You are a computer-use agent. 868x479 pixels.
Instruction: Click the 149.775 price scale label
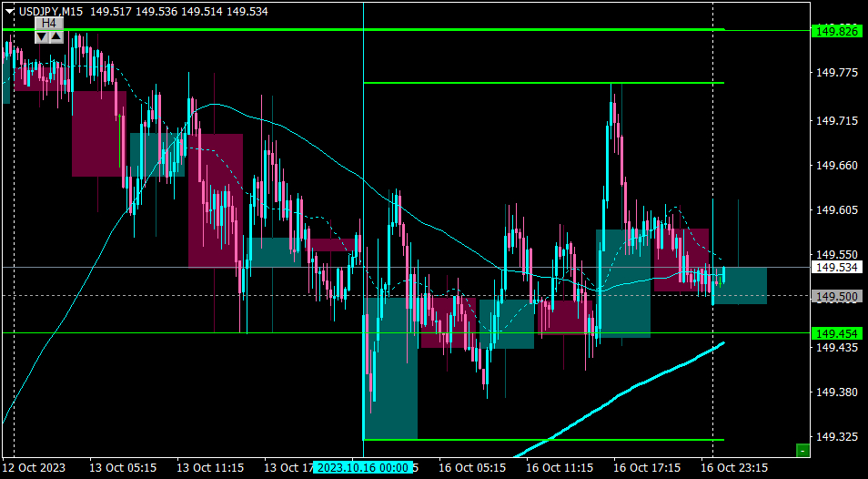(837, 72)
